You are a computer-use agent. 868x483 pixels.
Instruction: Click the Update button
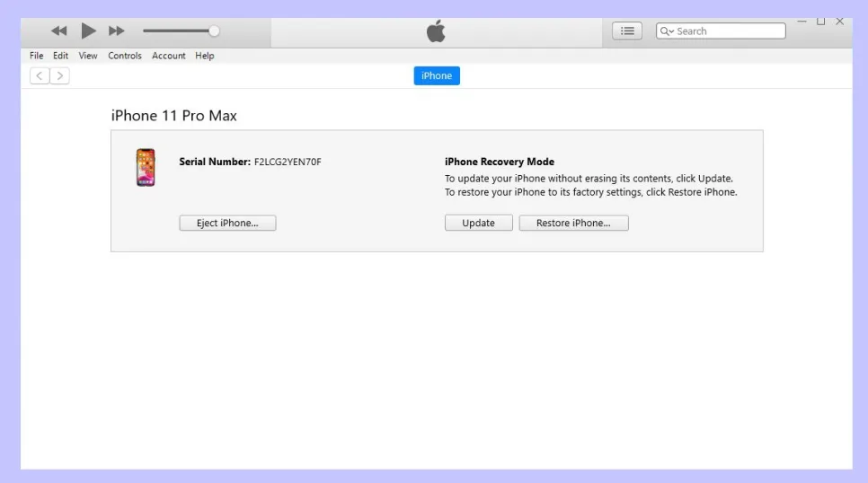click(x=478, y=223)
